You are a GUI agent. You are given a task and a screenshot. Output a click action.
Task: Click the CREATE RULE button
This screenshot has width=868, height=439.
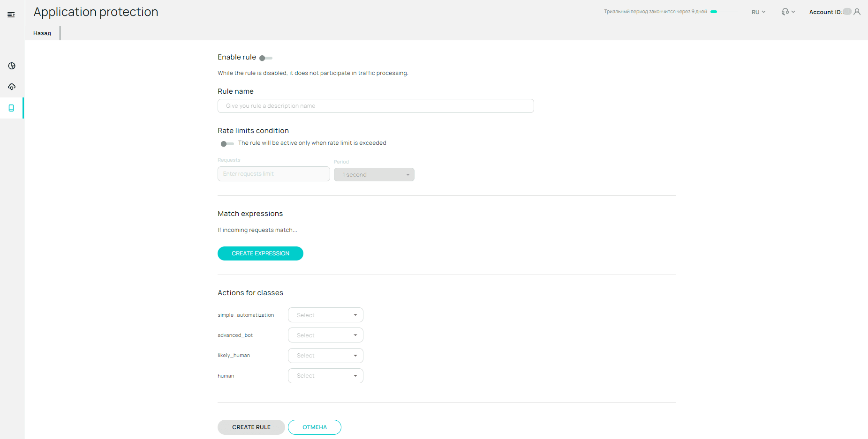(251, 427)
